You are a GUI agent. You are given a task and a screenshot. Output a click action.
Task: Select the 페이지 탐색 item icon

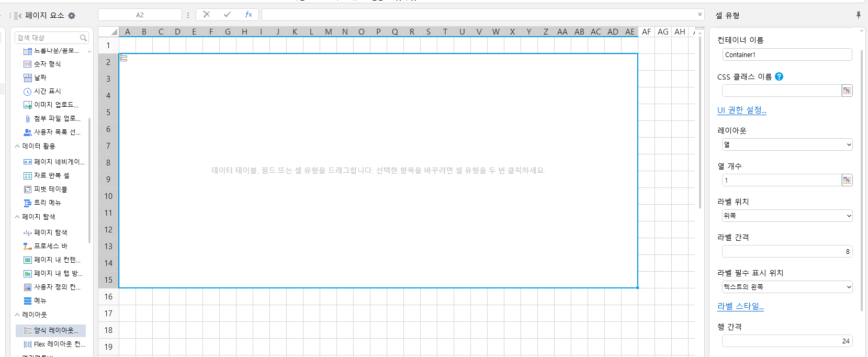28,232
